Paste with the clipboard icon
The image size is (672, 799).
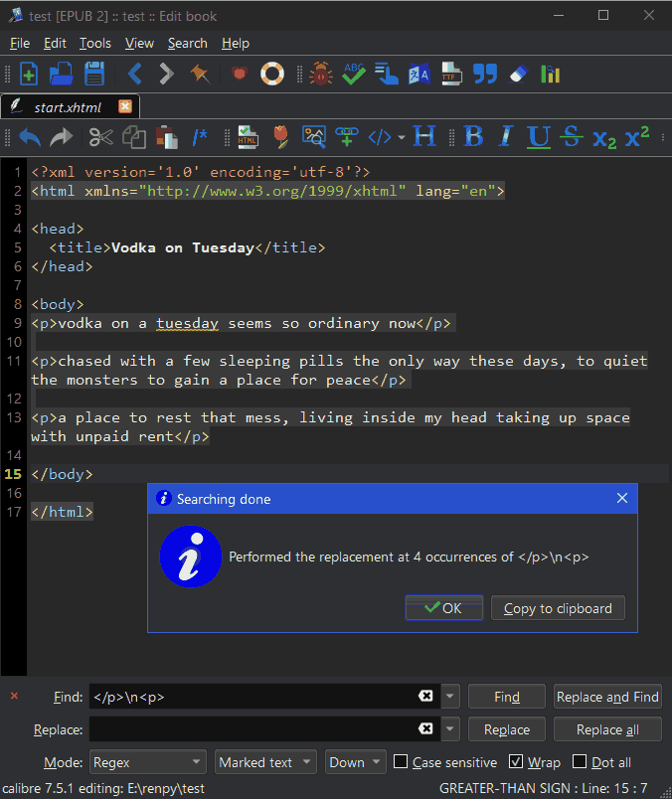tap(167, 137)
